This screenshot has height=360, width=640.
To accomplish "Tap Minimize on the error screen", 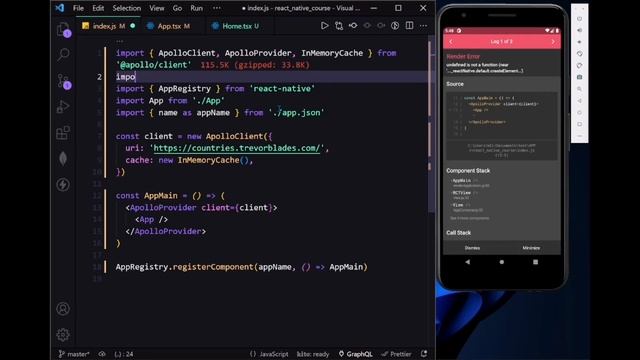I will coord(531,248).
